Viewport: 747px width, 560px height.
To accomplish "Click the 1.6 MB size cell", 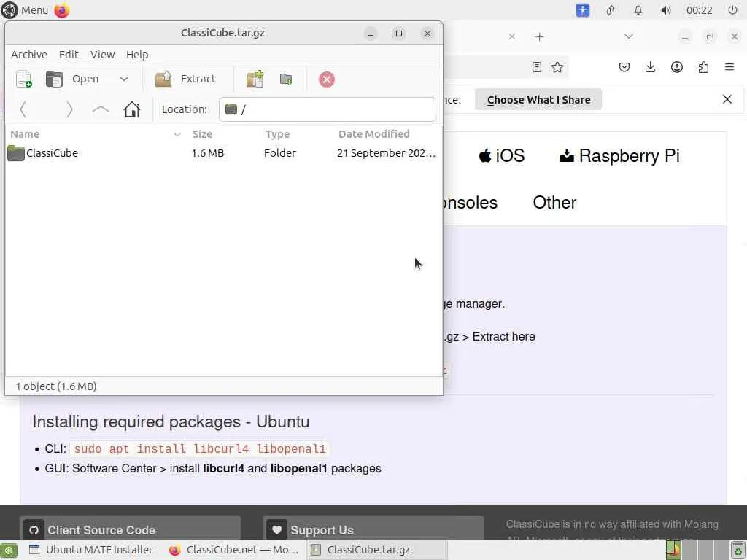I will 208,153.
